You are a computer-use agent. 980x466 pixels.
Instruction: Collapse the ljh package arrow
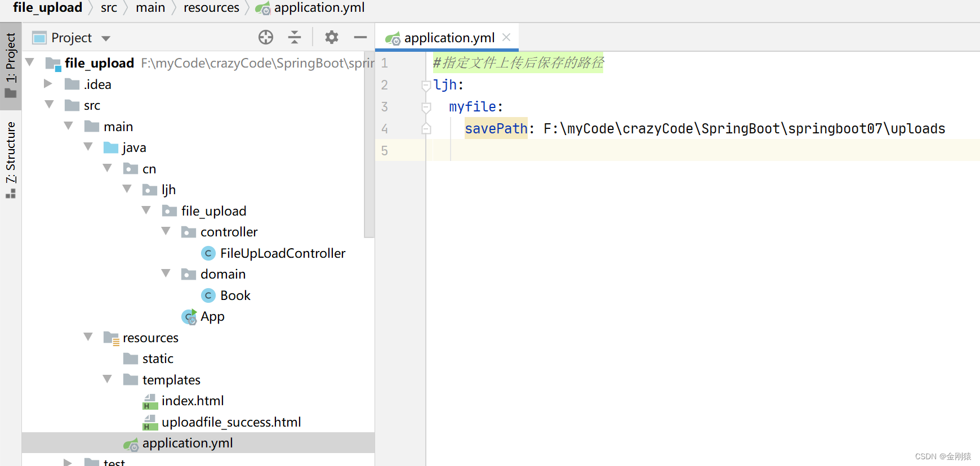(127, 189)
